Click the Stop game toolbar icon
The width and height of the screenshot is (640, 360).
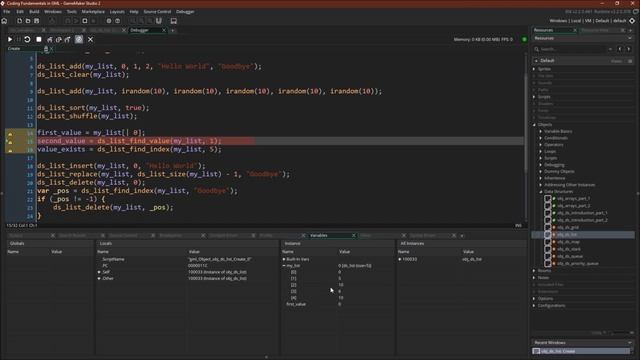click(84, 21)
